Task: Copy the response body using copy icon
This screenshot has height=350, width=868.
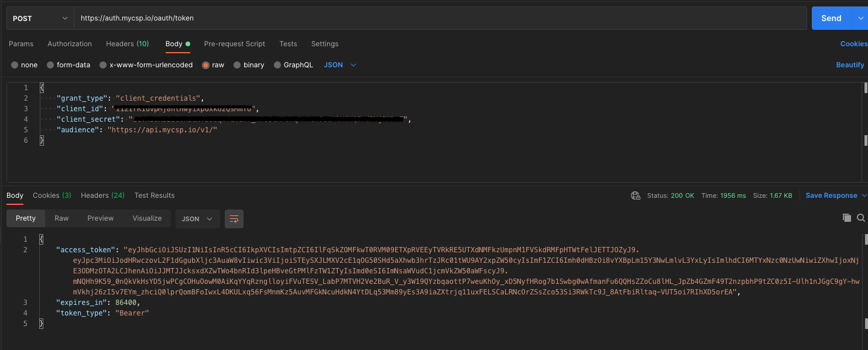Action: click(x=846, y=217)
